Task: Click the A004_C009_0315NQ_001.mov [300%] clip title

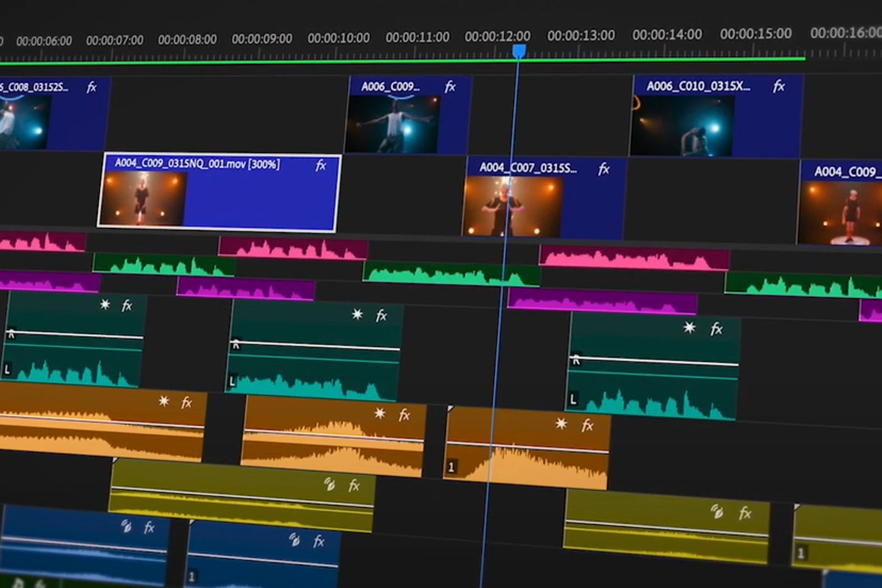Action: point(197,164)
